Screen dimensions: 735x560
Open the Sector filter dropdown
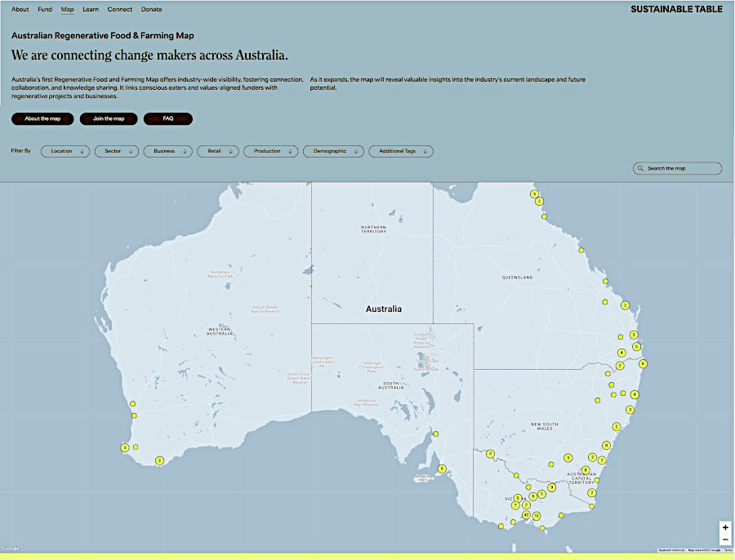tap(116, 151)
